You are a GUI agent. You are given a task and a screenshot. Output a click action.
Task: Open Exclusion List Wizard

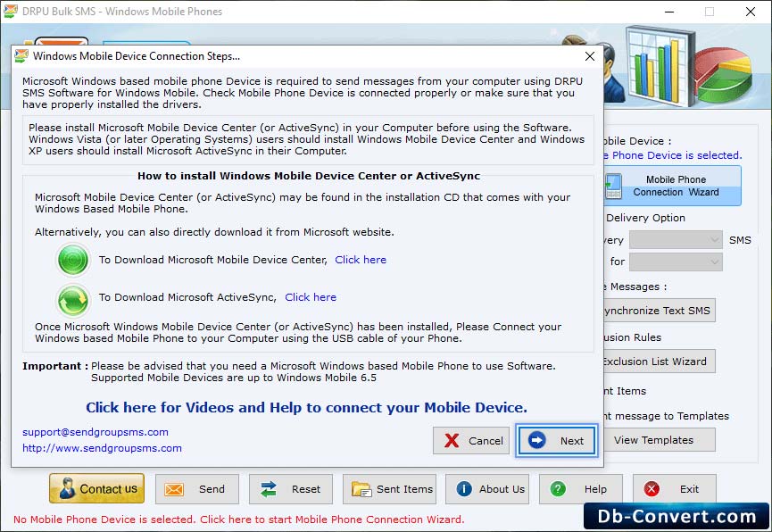(660, 362)
